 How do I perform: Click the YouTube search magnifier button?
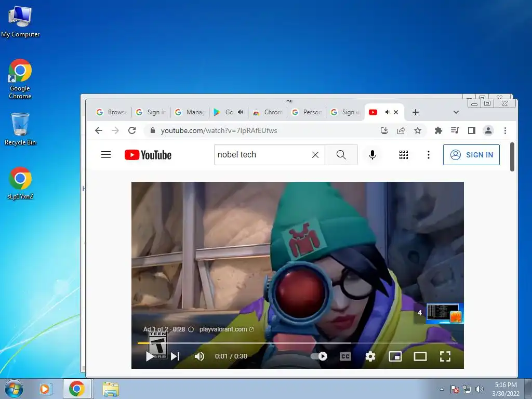coord(341,155)
